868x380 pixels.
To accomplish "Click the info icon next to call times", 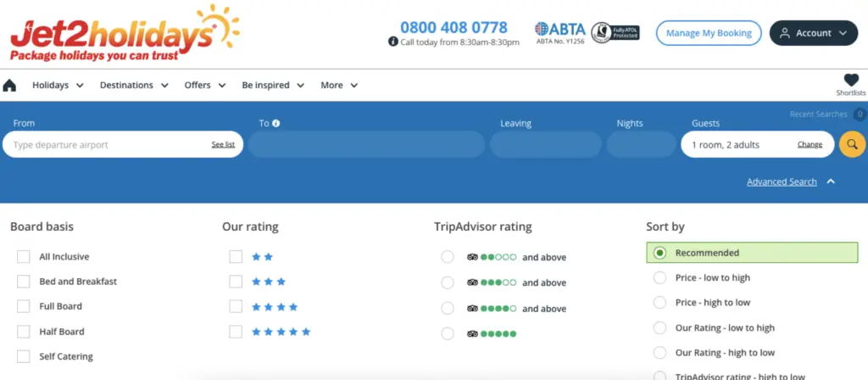I will (x=393, y=42).
